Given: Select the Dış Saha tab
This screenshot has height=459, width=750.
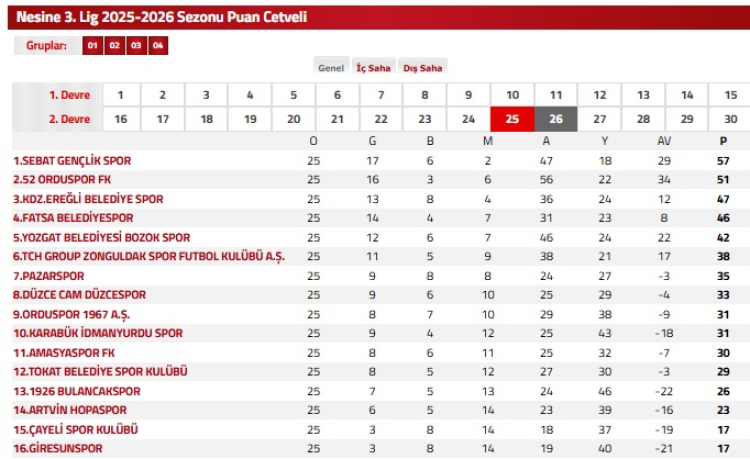Looking at the screenshot, I should tap(422, 68).
